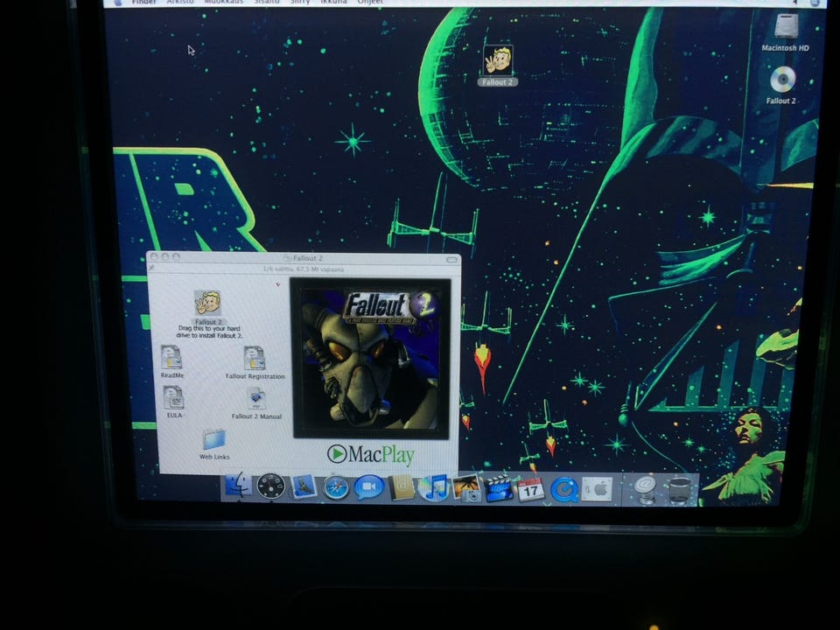The height and width of the screenshot is (630, 840).
Task: Select the Fallout 2 Manual PDF icon
Action: point(256,399)
